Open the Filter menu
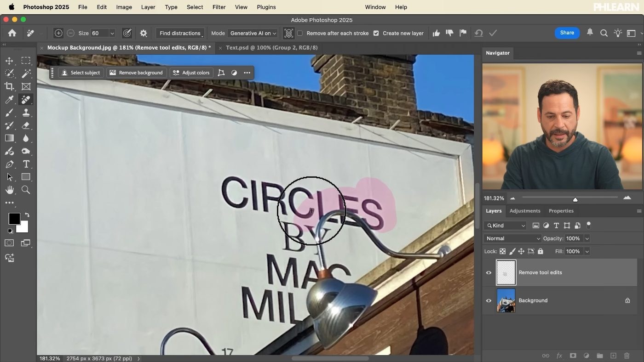 point(219,7)
